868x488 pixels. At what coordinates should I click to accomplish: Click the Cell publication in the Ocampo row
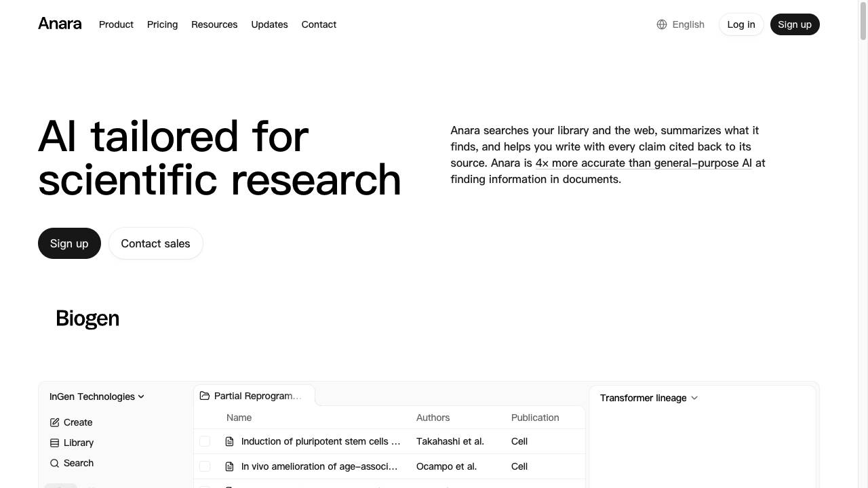tap(519, 466)
